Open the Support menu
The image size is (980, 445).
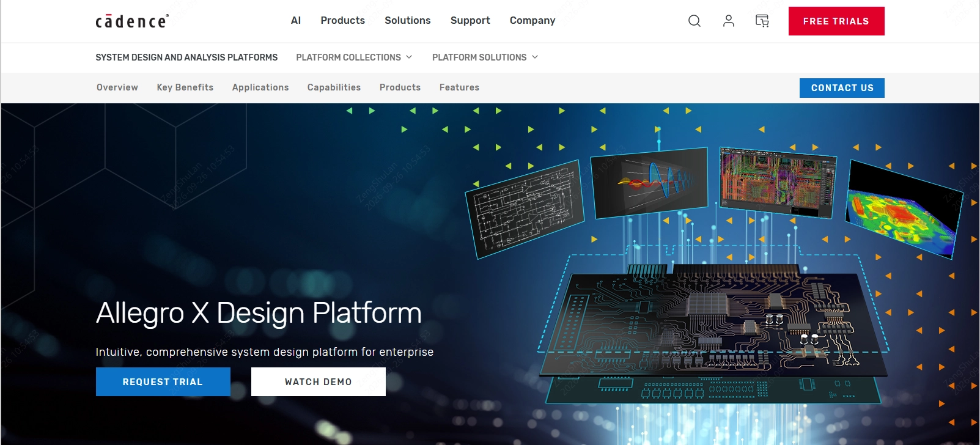pos(470,20)
